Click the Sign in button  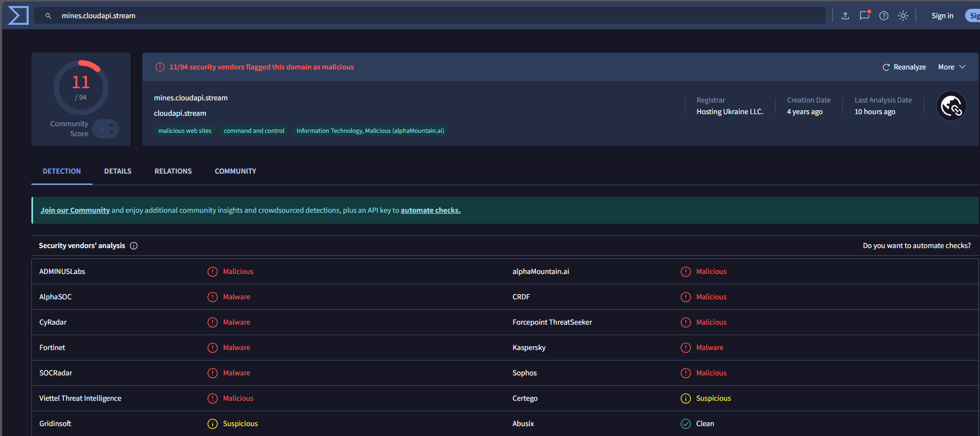coord(942,16)
